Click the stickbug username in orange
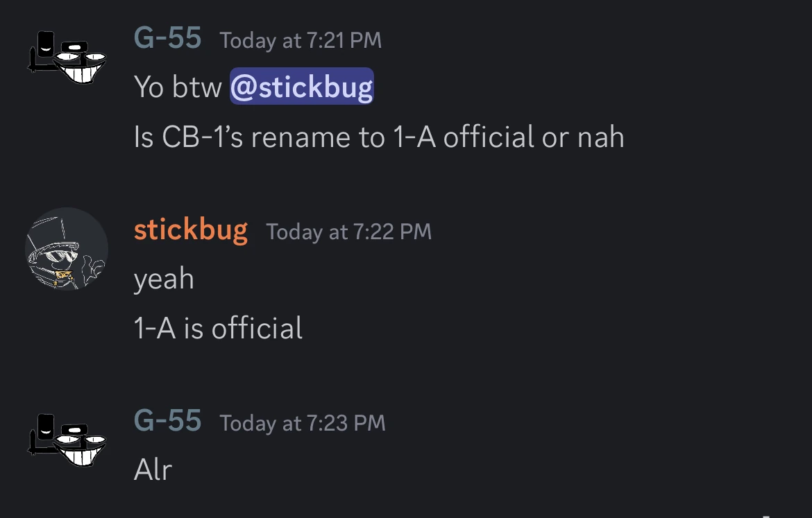This screenshot has height=518, width=812. (x=191, y=230)
